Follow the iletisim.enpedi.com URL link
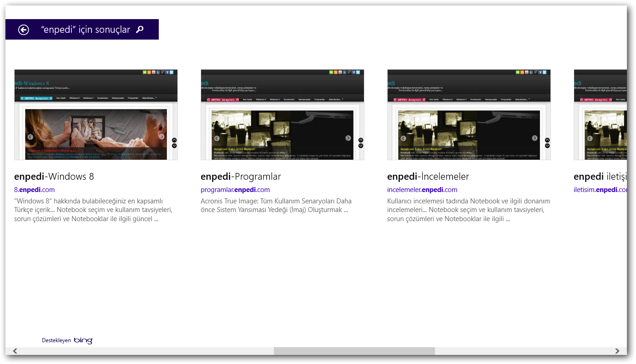This screenshot has width=636, height=364. 600,190
